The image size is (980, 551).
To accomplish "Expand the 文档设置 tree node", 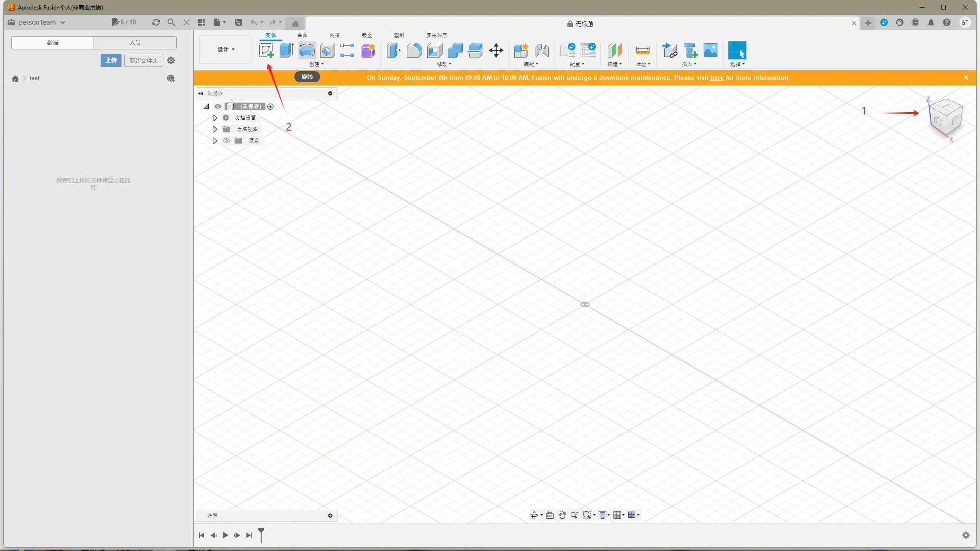I will click(x=215, y=118).
